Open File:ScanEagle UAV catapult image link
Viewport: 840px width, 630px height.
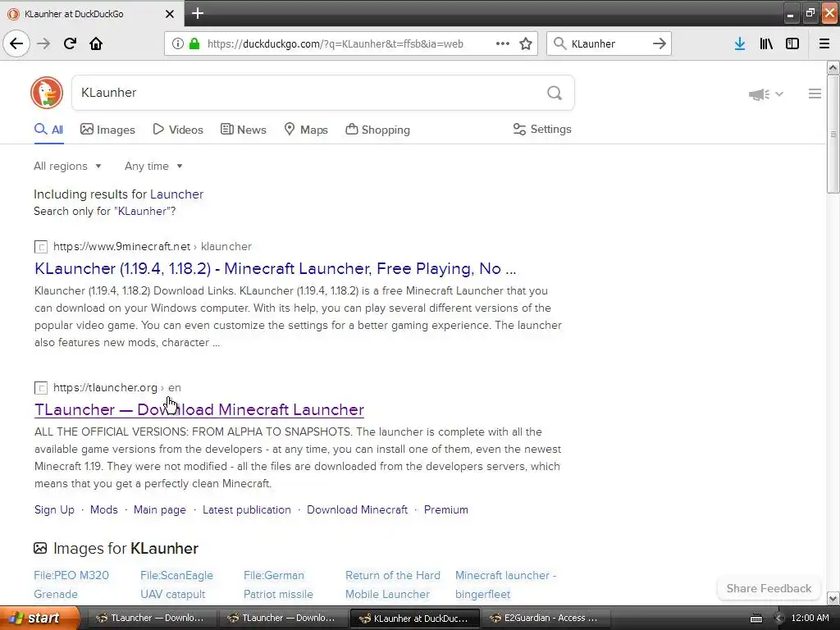177,584
